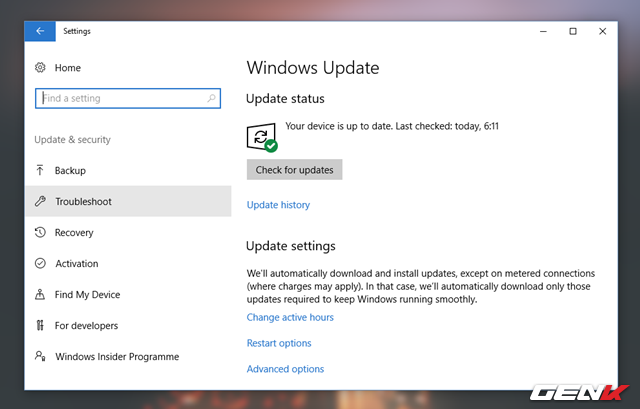Select Backup in the sidebar
Image resolution: width=640 pixels, height=409 pixels.
(129, 170)
